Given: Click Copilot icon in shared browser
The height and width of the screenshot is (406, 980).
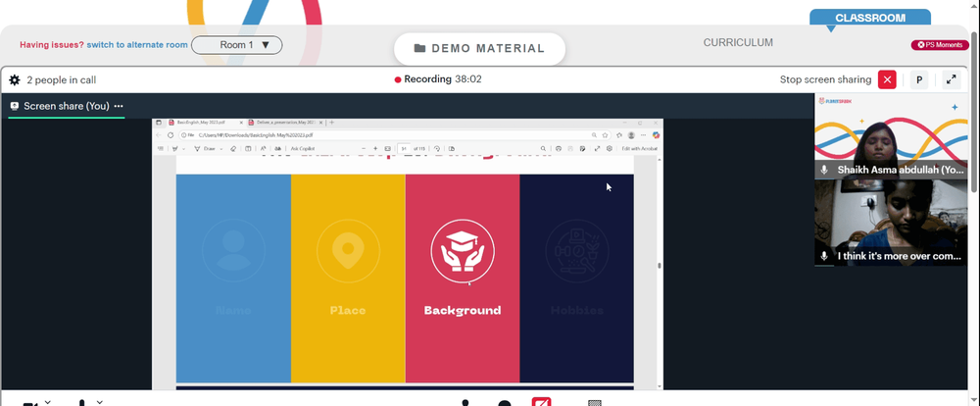Looking at the screenshot, I should [x=656, y=135].
